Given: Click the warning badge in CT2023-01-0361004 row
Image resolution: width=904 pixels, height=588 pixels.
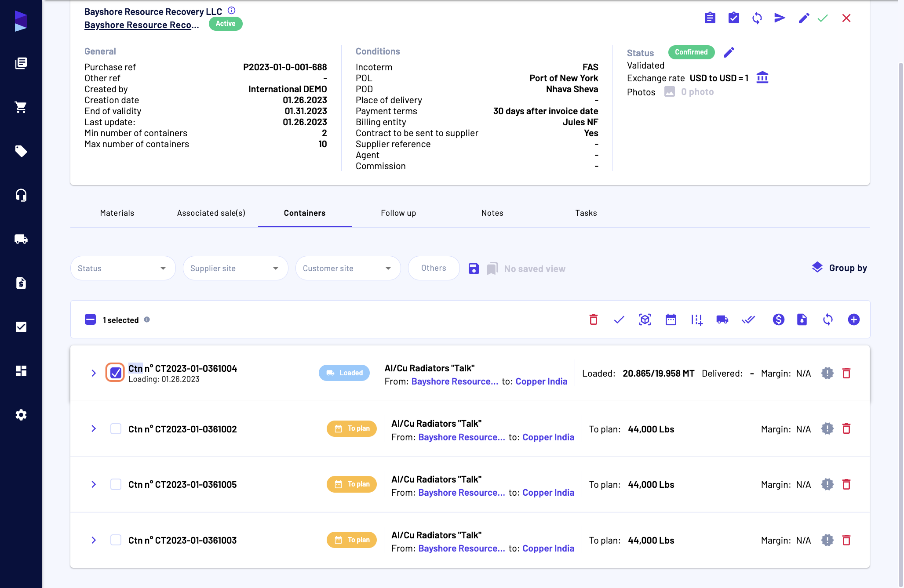Looking at the screenshot, I should [x=827, y=373].
